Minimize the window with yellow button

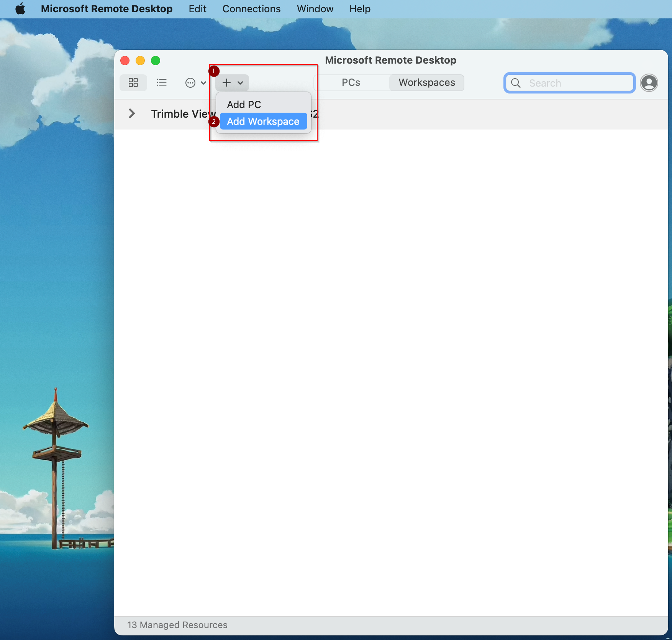point(140,61)
